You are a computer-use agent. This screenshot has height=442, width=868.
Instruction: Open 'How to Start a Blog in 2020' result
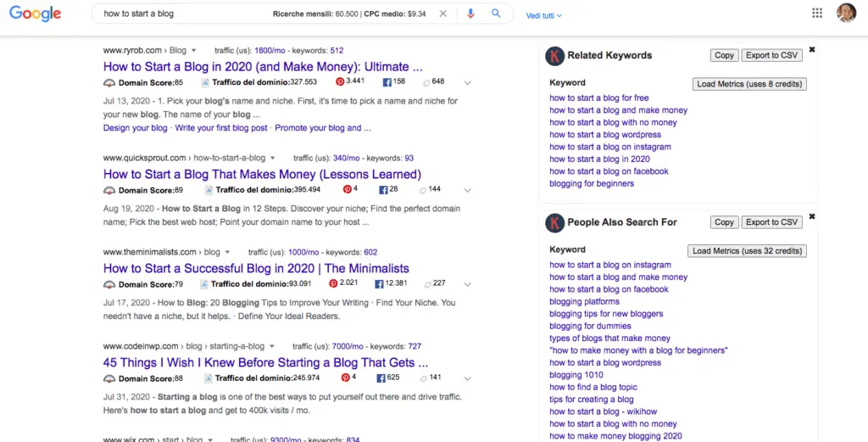pyautogui.click(x=263, y=66)
